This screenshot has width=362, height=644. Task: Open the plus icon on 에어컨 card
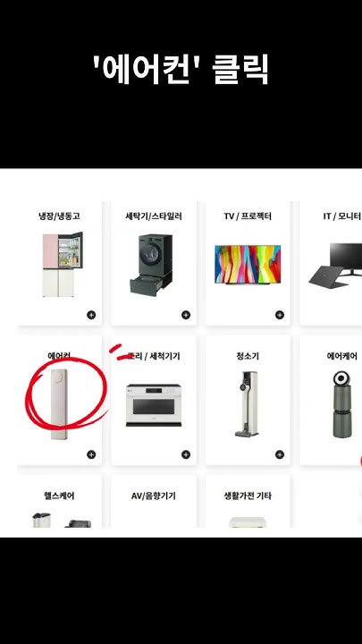pyautogui.click(x=91, y=454)
